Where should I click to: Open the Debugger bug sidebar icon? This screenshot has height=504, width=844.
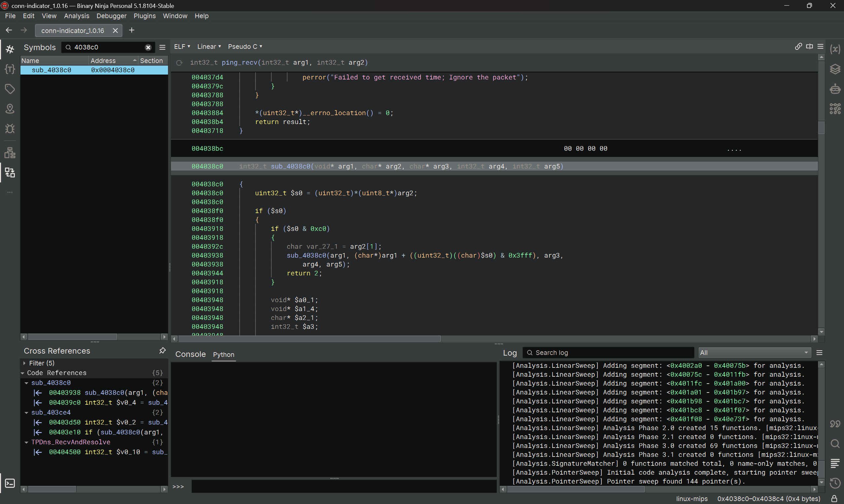pos(10,129)
